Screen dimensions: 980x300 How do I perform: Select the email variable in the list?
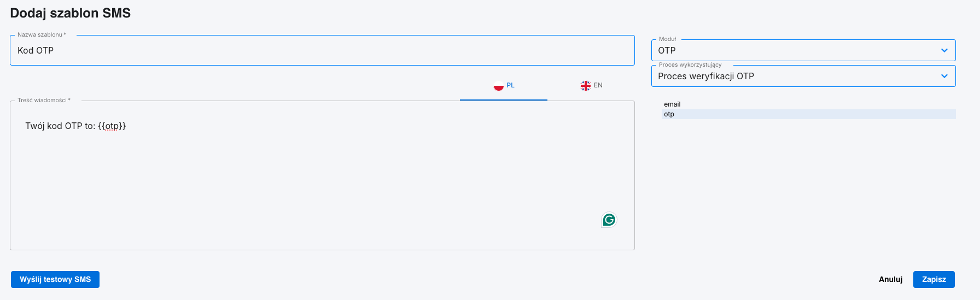click(x=672, y=104)
